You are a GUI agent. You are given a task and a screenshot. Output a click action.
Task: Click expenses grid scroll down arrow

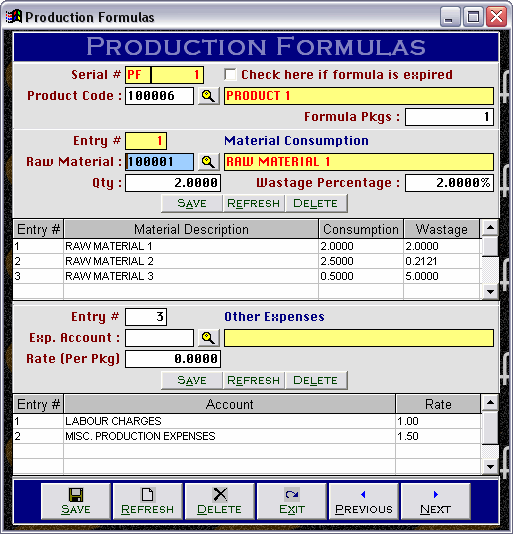point(490,467)
